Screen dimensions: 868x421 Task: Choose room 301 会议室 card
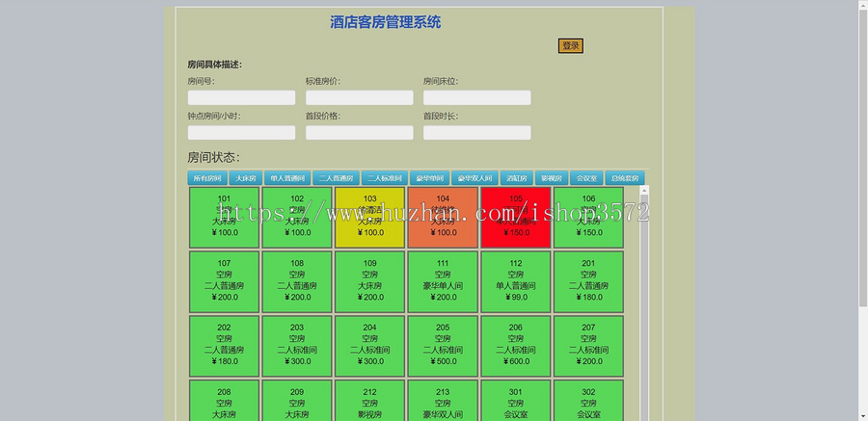coord(516,401)
